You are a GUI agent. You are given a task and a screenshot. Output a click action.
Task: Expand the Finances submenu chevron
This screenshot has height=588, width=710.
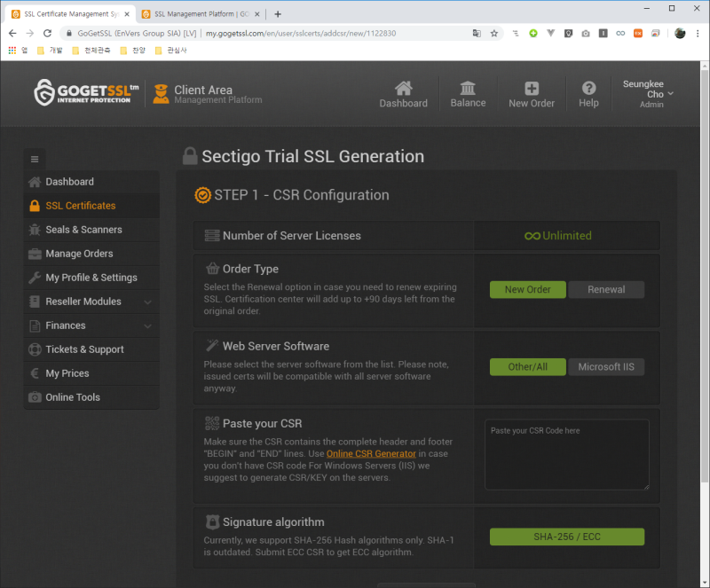tap(147, 325)
